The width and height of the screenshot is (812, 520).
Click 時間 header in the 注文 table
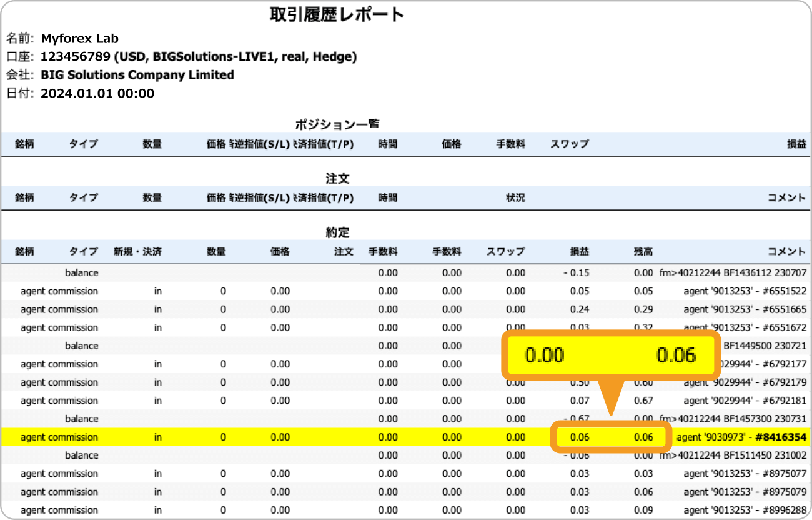tap(387, 197)
